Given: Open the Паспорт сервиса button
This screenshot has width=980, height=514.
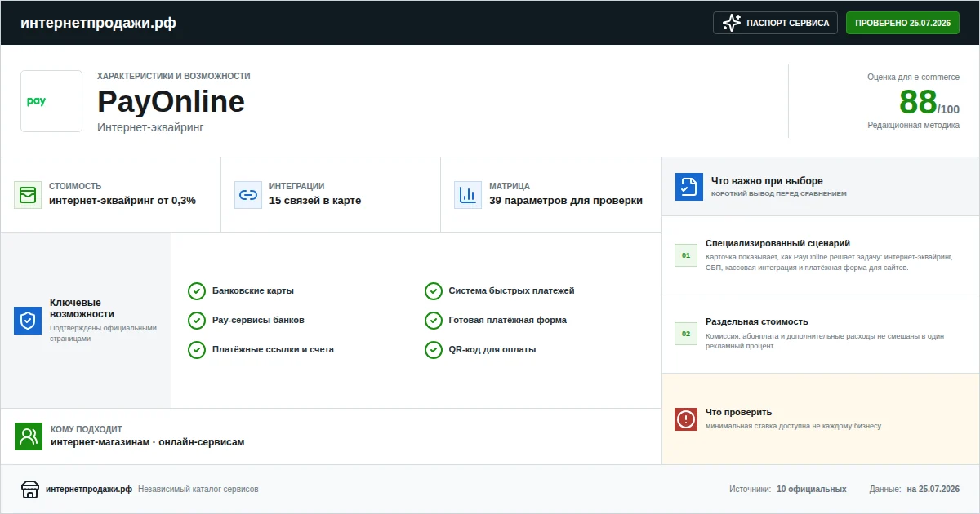Looking at the screenshot, I should 776,23.
